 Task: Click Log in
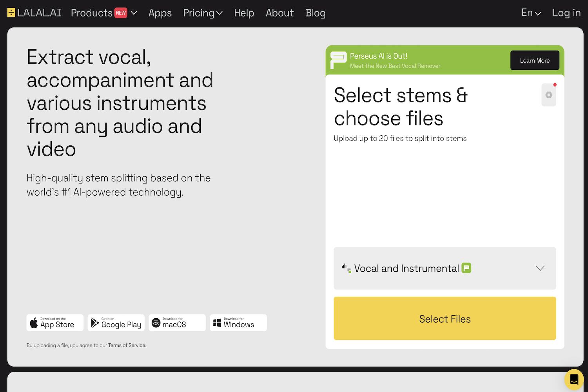tap(566, 13)
